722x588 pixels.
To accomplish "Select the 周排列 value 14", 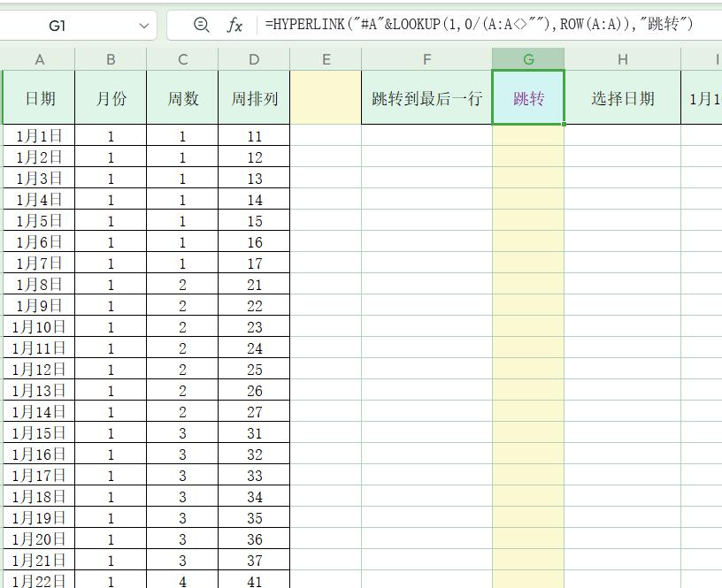I will click(254, 199).
